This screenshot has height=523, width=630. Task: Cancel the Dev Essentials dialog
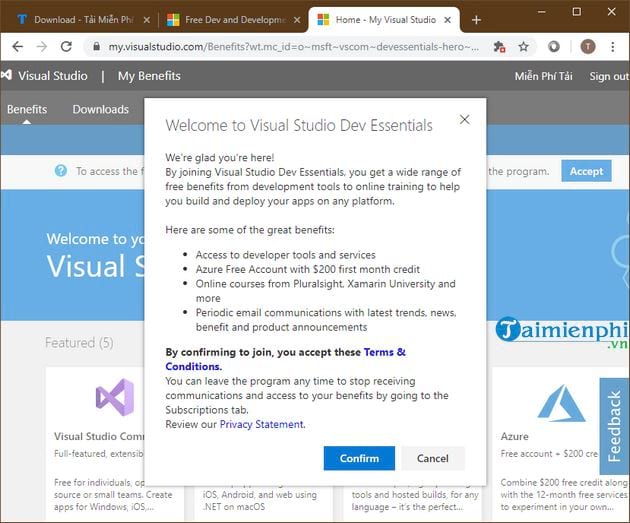[433, 458]
